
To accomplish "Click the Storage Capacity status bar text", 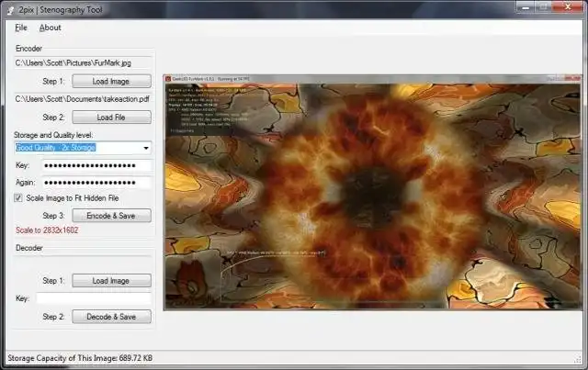I will coord(80,358).
